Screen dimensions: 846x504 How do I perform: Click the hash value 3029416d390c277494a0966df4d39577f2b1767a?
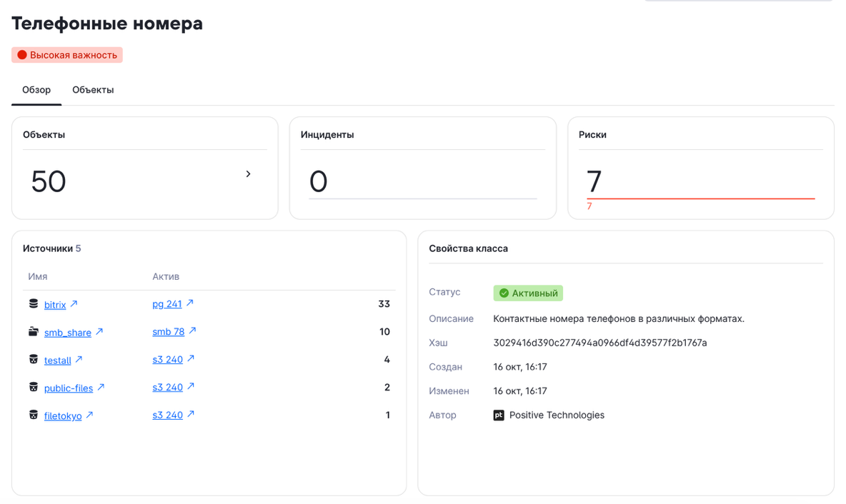click(x=599, y=343)
